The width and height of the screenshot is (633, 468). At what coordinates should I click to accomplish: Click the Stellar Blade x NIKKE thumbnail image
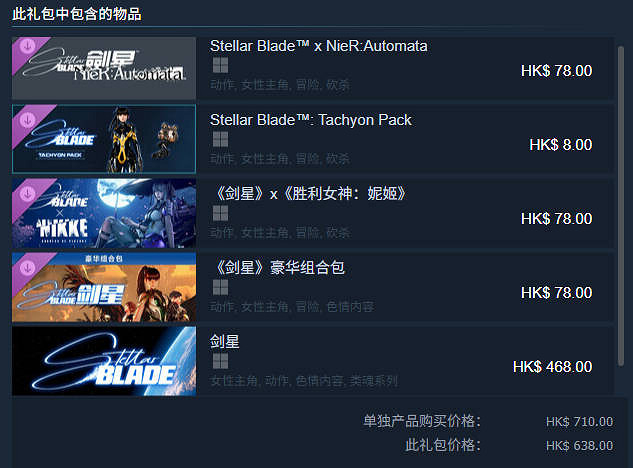104,213
